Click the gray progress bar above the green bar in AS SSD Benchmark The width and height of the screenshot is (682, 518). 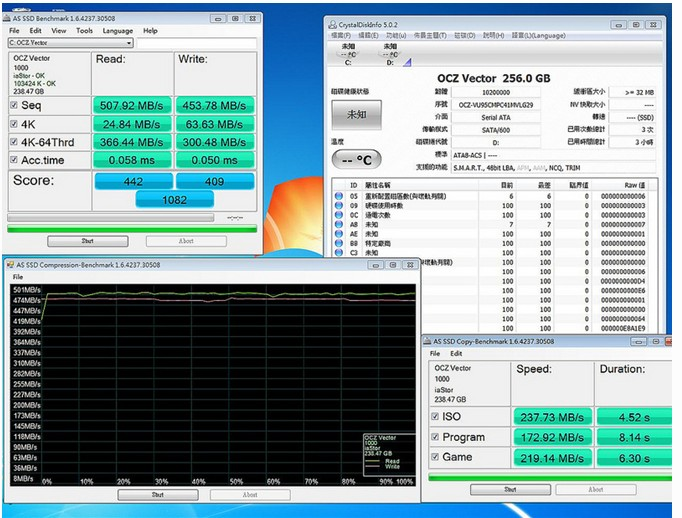click(110, 217)
